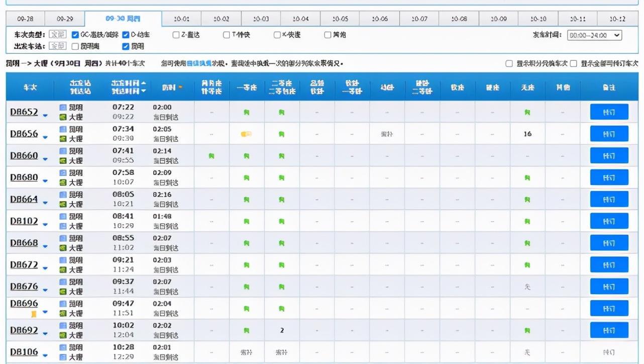Click the orange bookmark icon under D8696

click(x=34, y=314)
